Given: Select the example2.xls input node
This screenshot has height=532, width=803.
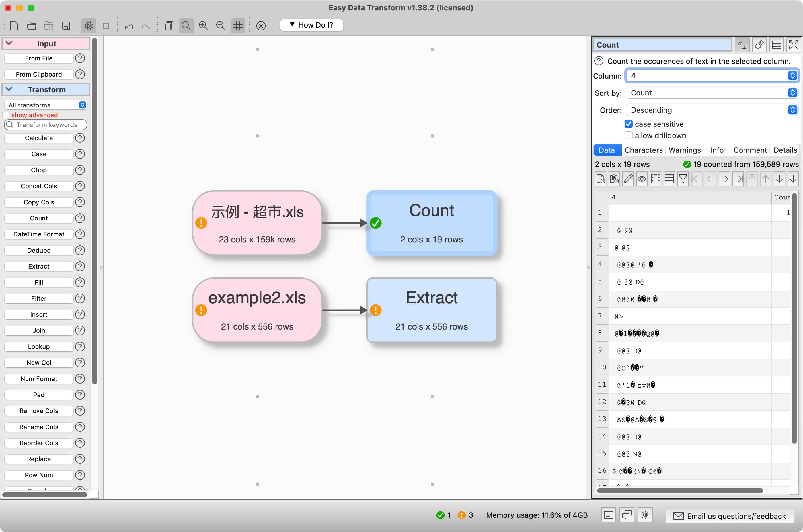Looking at the screenshot, I should coord(257,310).
